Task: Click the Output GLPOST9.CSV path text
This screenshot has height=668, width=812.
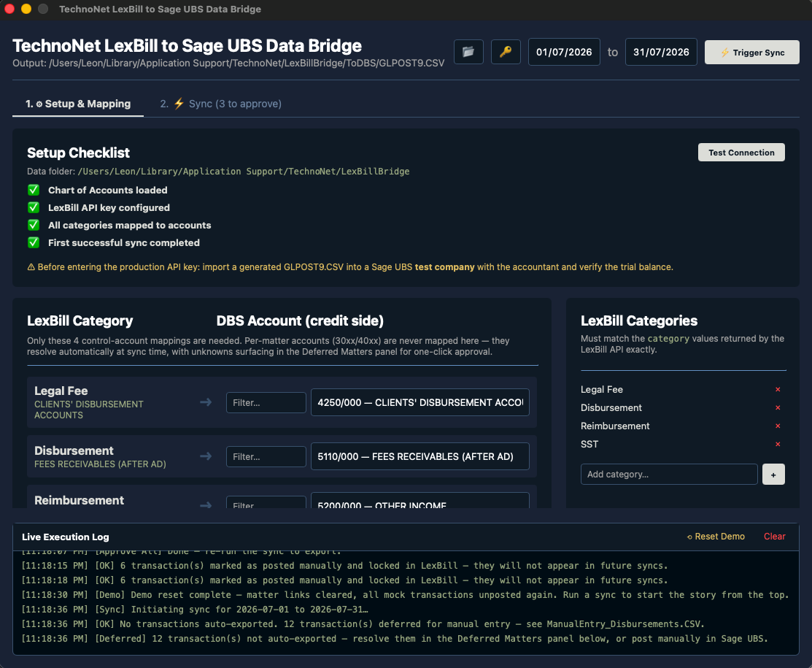Action: 228,64
